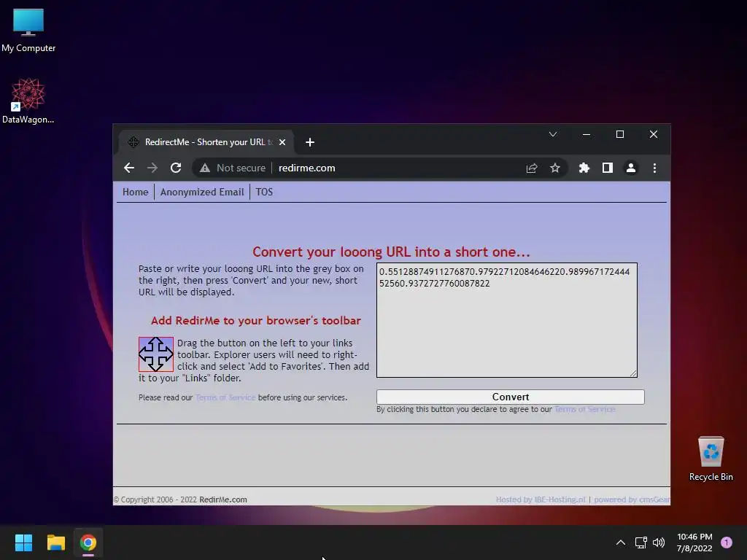This screenshot has width=747, height=560.
Task: Open the taskbar clock and date
Action: (x=694, y=542)
